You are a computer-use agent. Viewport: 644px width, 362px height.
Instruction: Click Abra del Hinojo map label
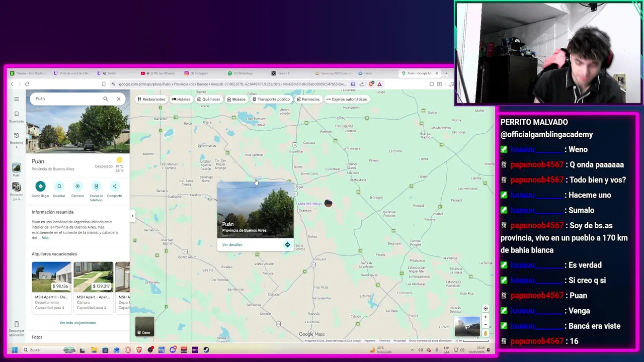[x=309, y=204]
